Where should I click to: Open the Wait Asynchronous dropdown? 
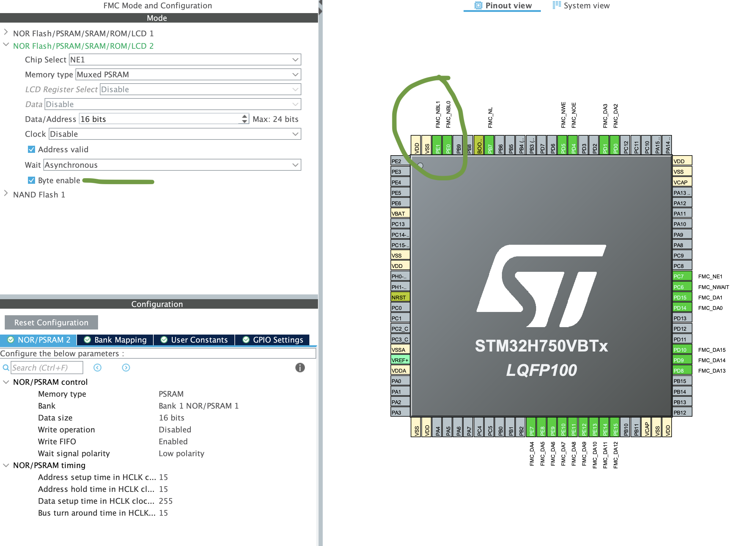(295, 165)
